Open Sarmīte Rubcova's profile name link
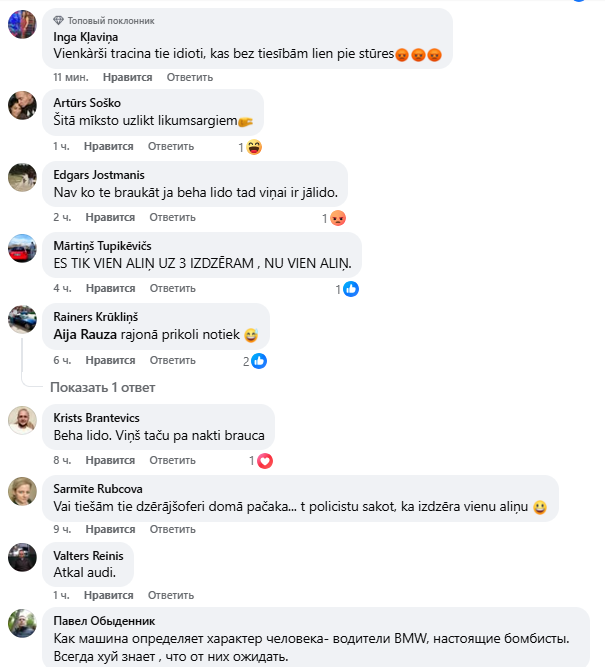 tap(98, 488)
